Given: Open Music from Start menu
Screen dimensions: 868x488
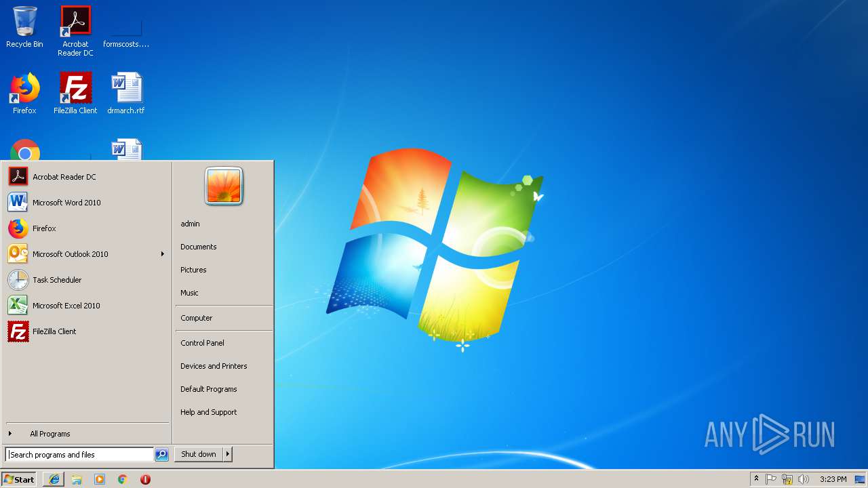Looking at the screenshot, I should click(x=223, y=293).
